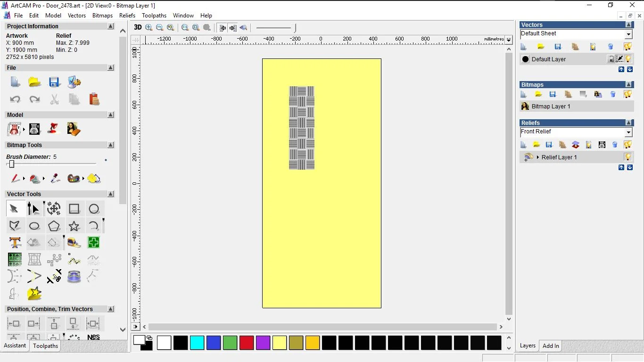This screenshot has width=644, height=362.
Task: Choose the text creation tool
Action: (15, 243)
